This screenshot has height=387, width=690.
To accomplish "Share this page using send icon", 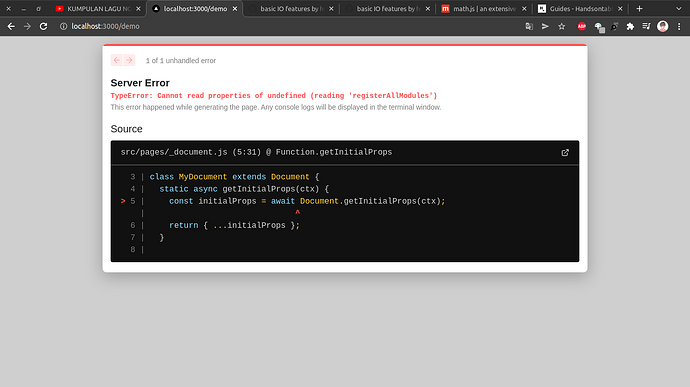I will 545,26.
